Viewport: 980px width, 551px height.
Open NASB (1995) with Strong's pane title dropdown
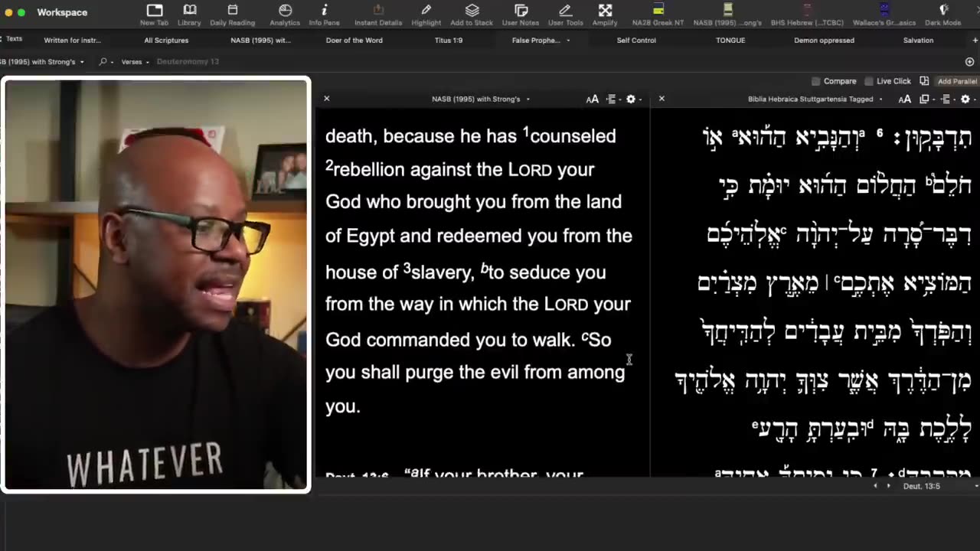coord(481,99)
